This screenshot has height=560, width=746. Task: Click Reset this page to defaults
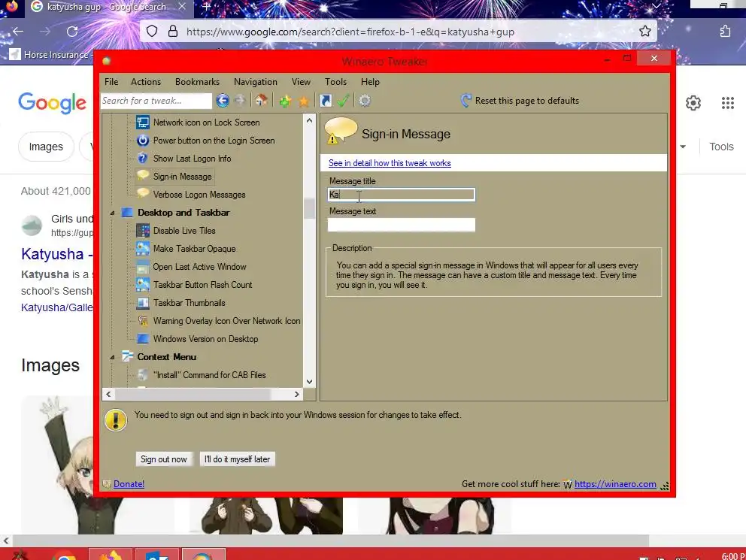point(520,101)
